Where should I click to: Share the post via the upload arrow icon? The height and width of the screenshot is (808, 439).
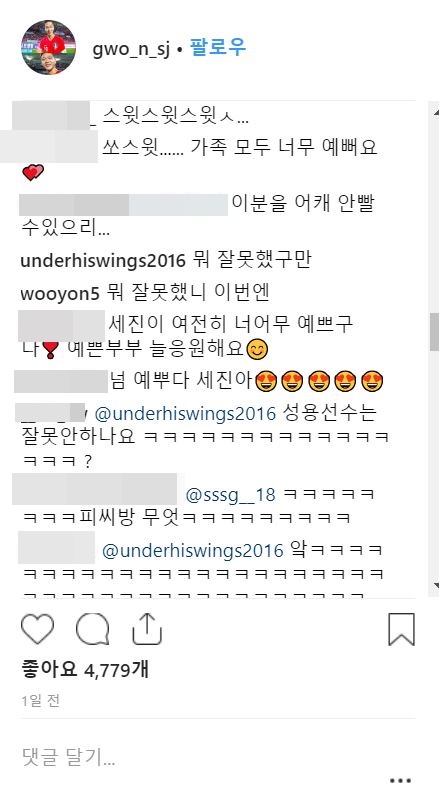coord(147,629)
